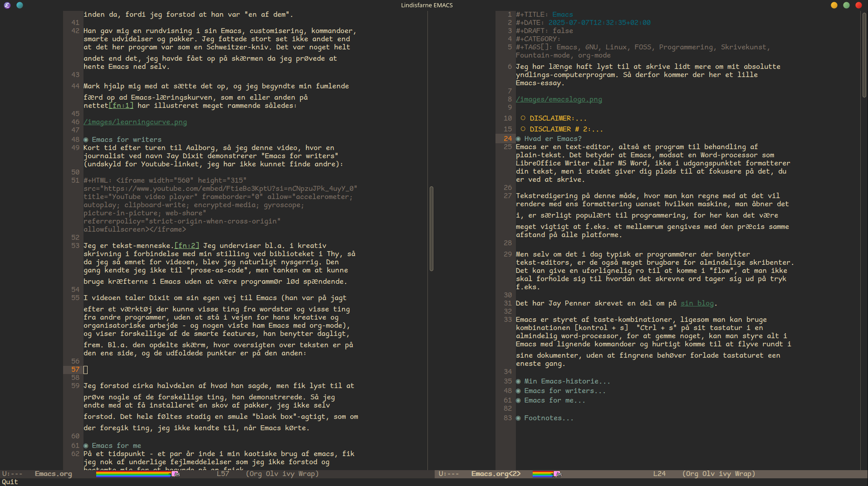This screenshot has width=868, height=486.
Task: Click the bullet beside 'Emacs for me' heading, left pane
Action: coord(86,446)
